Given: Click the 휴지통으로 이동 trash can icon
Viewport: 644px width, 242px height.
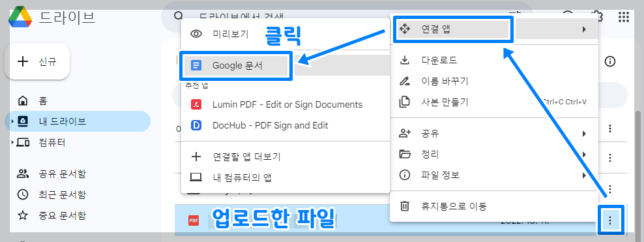Looking at the screenshot, I should (x=405, y=206).
